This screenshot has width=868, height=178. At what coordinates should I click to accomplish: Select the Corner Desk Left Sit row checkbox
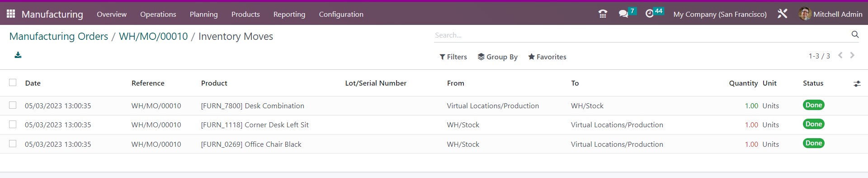[x=13, y=124]
